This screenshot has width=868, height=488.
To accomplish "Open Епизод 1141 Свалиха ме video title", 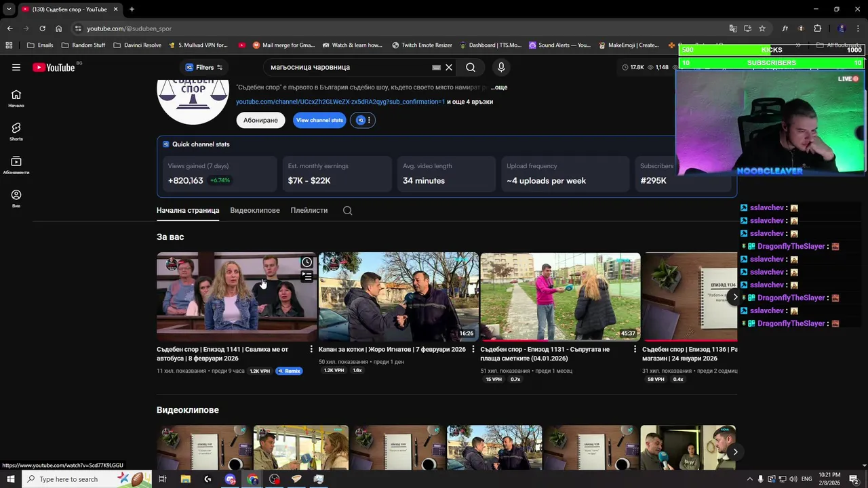I will coord(222,354).
